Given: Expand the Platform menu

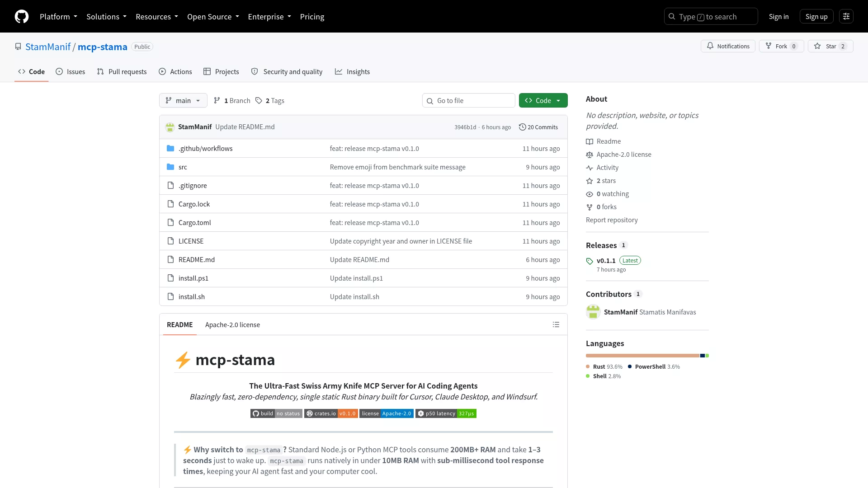Looking at the screenshot, I should 58,16.
